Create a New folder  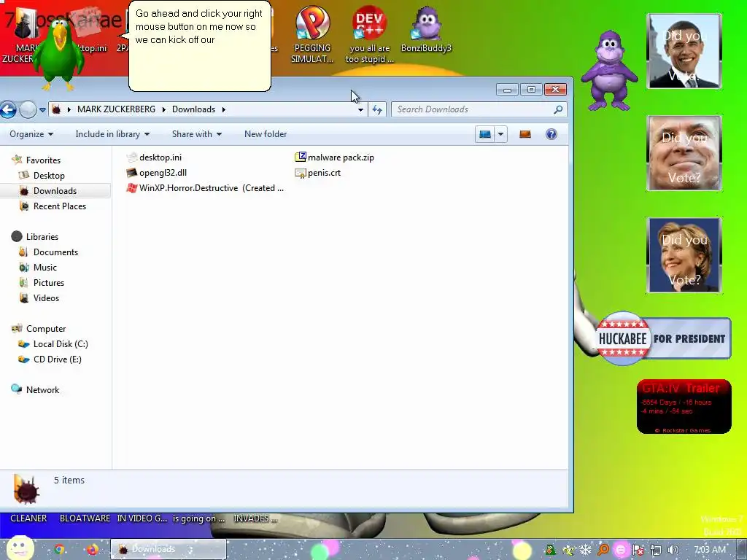pyautogui.click(x=266, y=134)
